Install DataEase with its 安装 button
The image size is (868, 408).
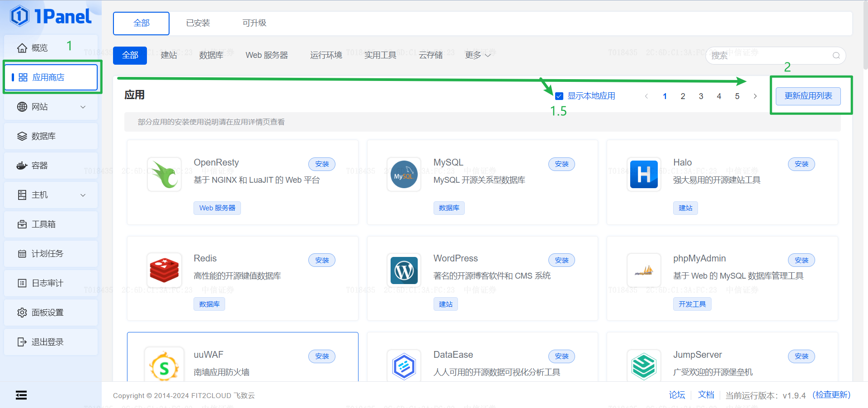point(561,356)
